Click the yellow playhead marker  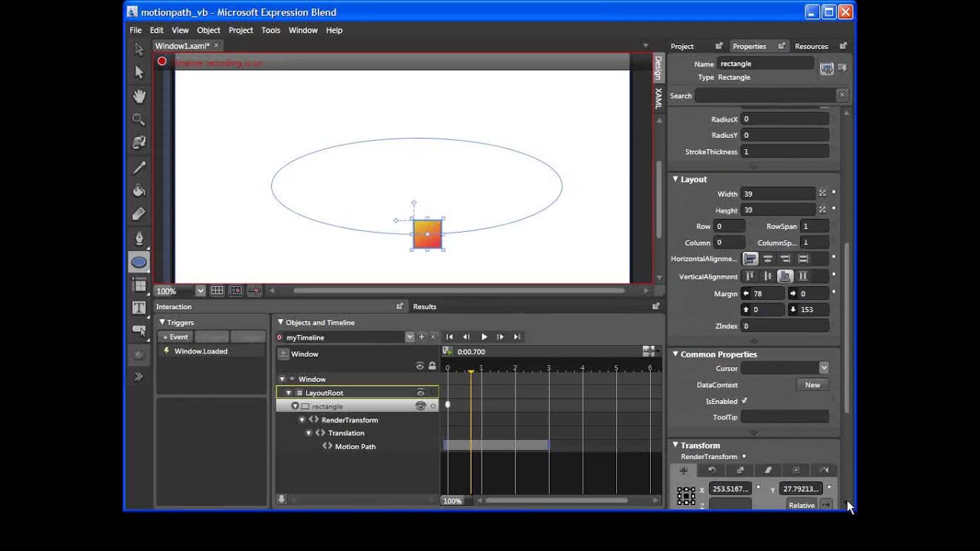point(471,371)
